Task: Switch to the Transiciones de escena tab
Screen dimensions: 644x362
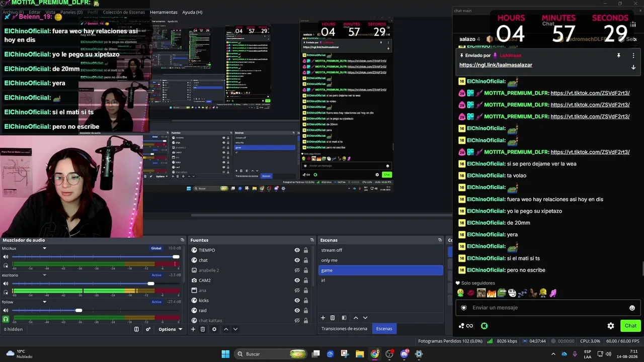Action: [x=344, y=329]
